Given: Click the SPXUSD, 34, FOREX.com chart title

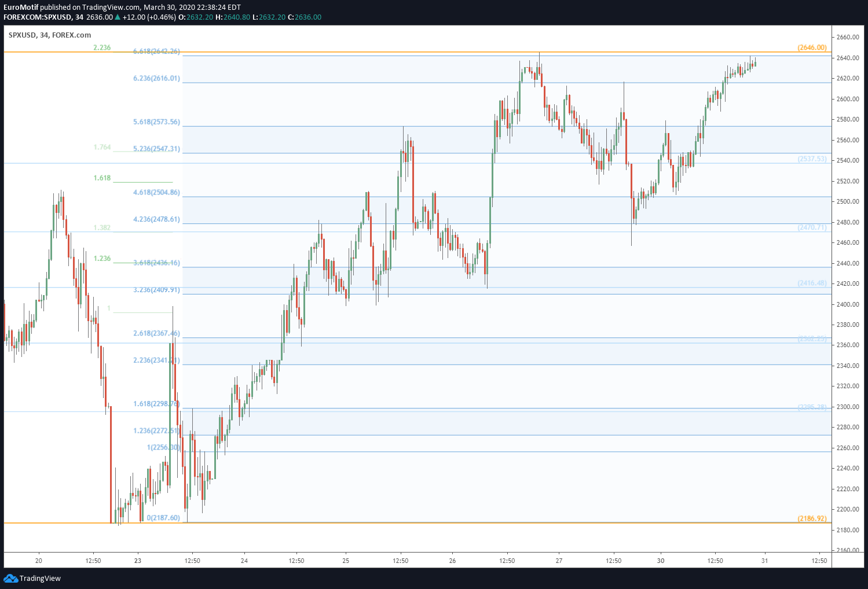Looking at the screenshot, I should coord(50,35).
